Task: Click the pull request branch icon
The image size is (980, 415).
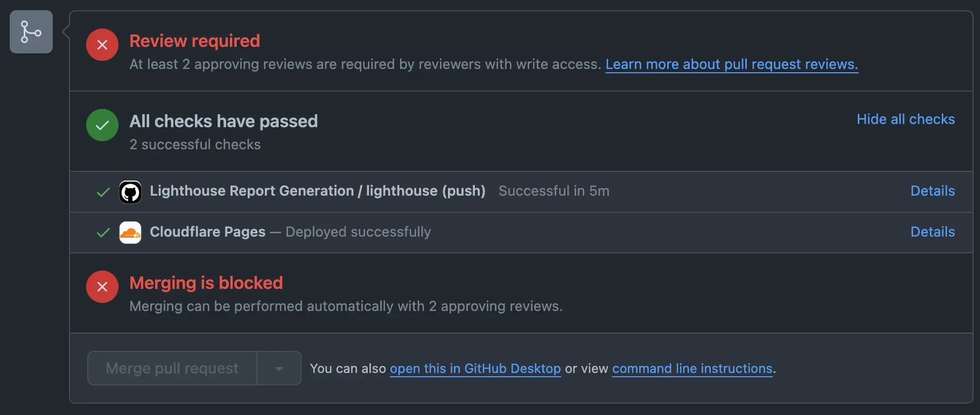Action: click(31, 31)
